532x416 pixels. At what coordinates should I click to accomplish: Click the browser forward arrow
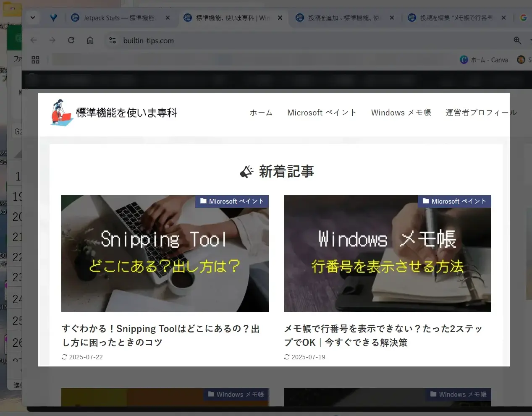coord(52,40)
